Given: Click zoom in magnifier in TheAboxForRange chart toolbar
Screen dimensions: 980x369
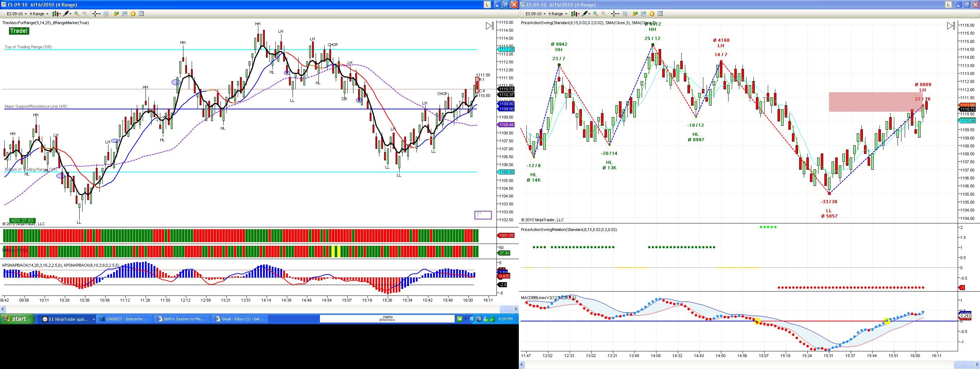Looking at the screenshot, I should tap(77, 14).
